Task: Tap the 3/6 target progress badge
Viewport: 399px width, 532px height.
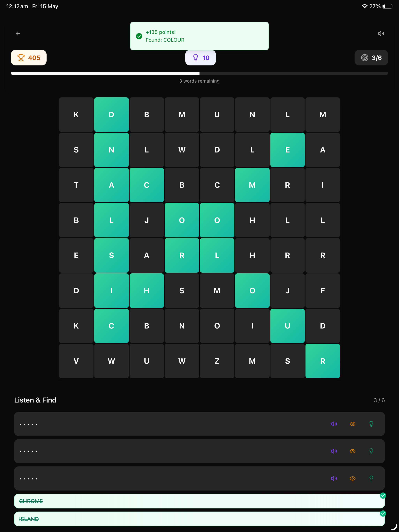Action: pos(371,58)
